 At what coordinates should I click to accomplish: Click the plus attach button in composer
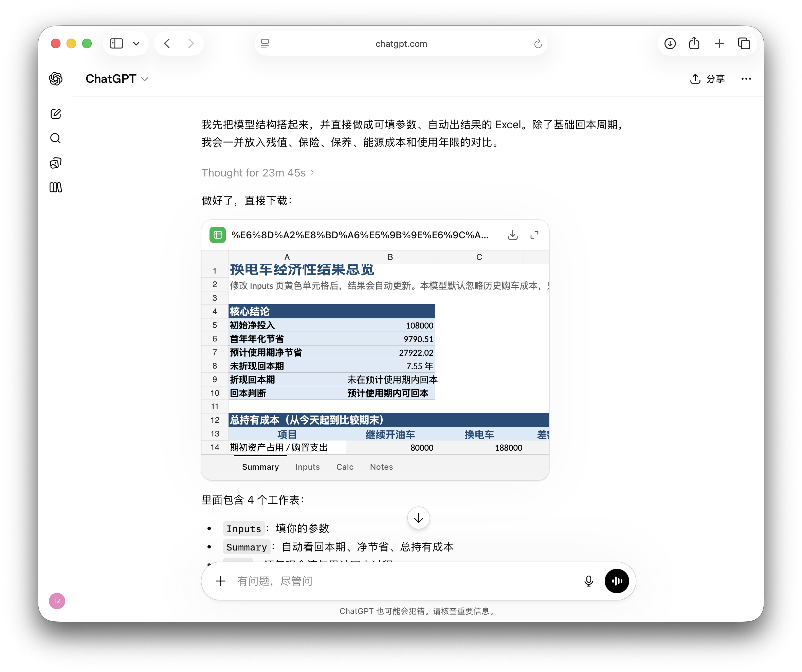tap(221, 581)
